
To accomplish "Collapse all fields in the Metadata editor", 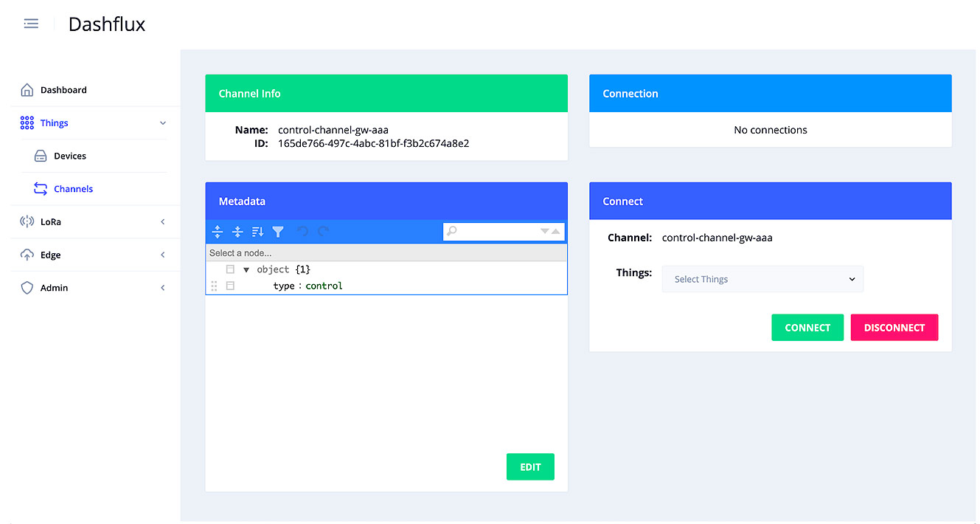I will [237, 232].
